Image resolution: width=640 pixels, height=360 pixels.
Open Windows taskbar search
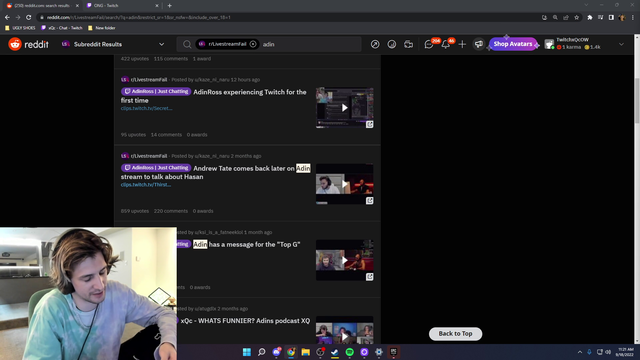pos(262,352)
